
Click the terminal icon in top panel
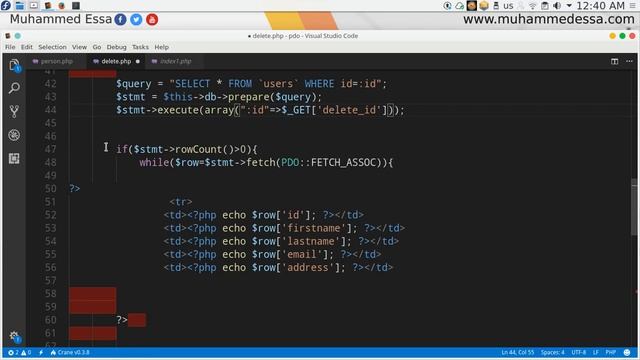pyautogui.click(x=76, y=5)
